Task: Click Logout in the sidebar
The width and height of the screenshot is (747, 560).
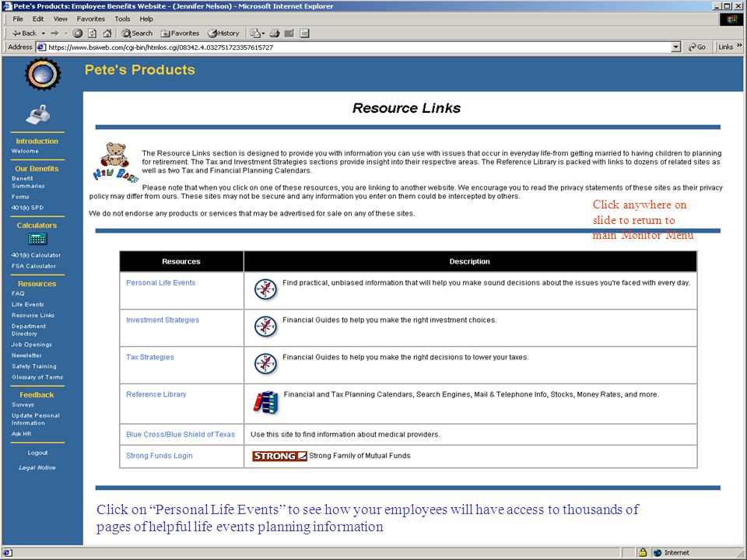Action: point(37,453)
